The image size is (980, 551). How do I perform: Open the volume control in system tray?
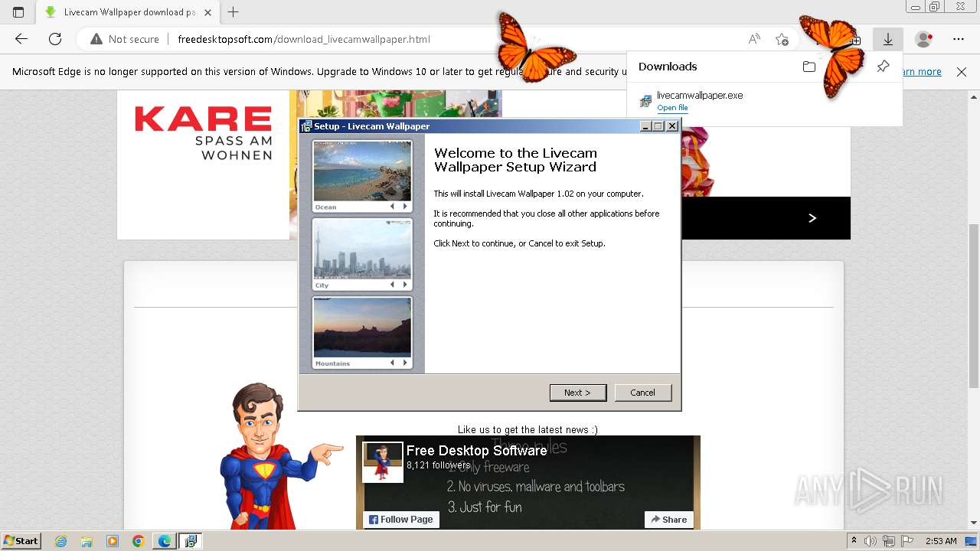[871, 541]
